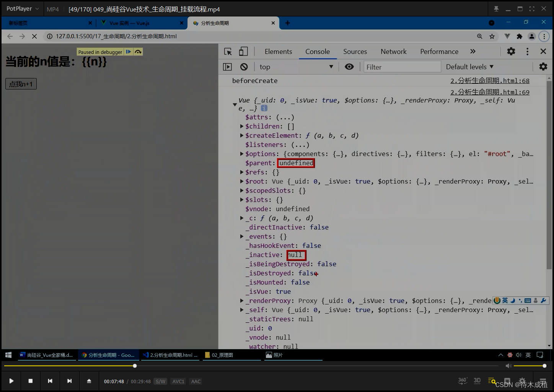Mute the PotPlayer volume speaker
The width and height of the screenshot is (554, 392).
click(508, 366)
